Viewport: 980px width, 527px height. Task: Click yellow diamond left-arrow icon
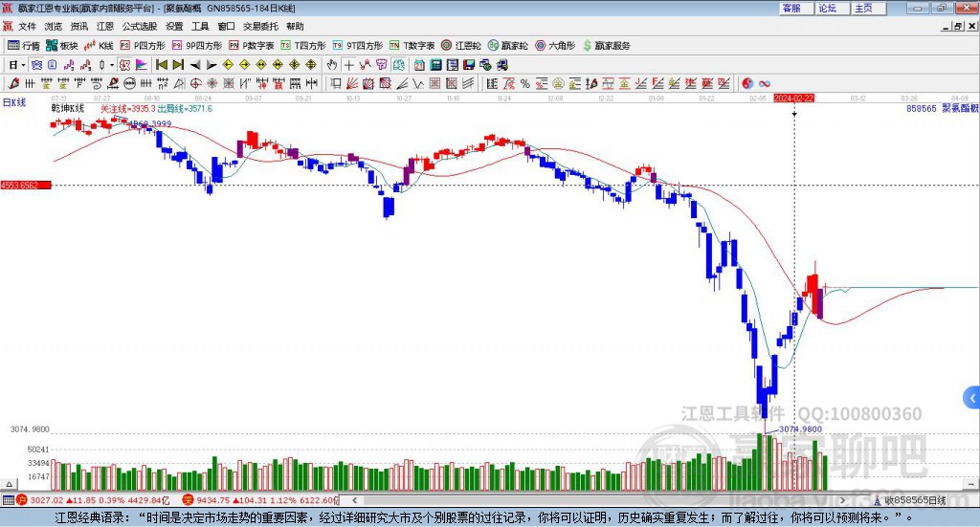pyautogui.click(x=228, y=65)
